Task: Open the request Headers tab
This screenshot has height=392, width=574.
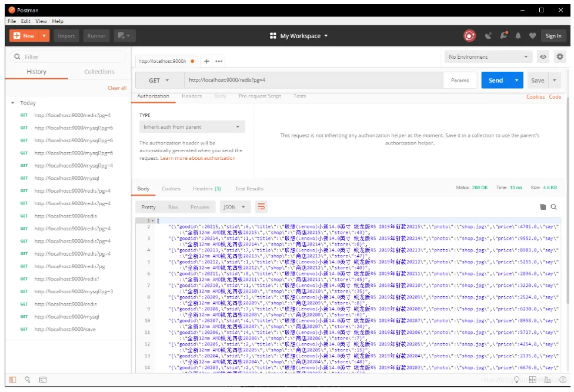Action: pos(192,96)
